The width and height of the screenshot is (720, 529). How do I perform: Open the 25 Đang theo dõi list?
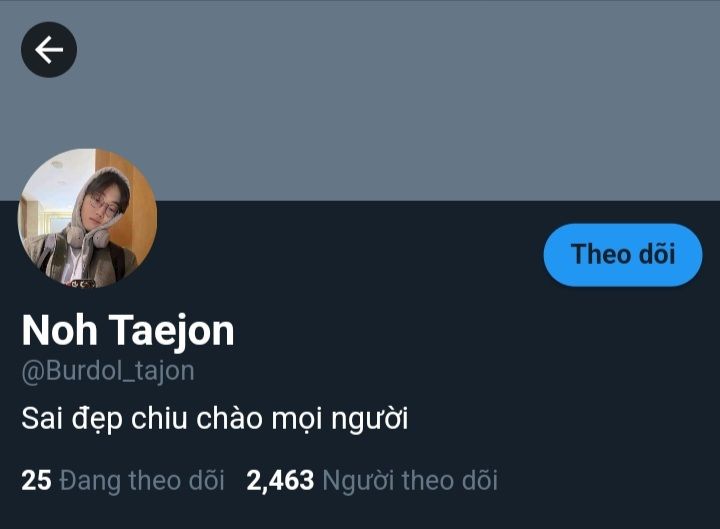[x=123, y=480]
